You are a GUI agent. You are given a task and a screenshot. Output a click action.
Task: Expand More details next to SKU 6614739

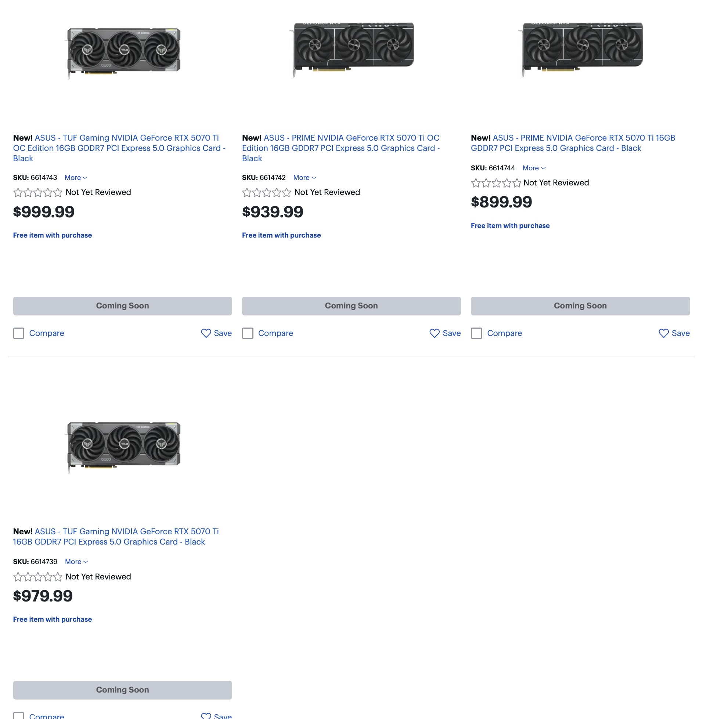[x=76, y=562]
